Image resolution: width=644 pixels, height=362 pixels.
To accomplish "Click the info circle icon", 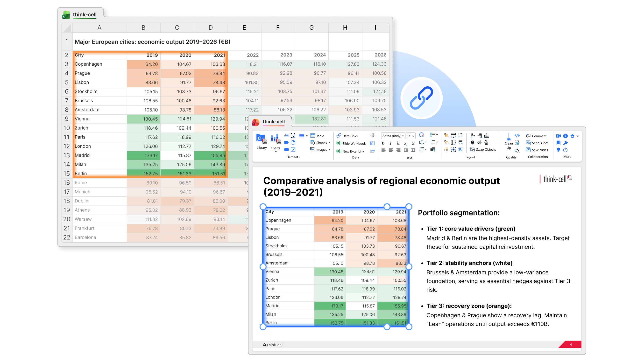I will pos(565,136).
